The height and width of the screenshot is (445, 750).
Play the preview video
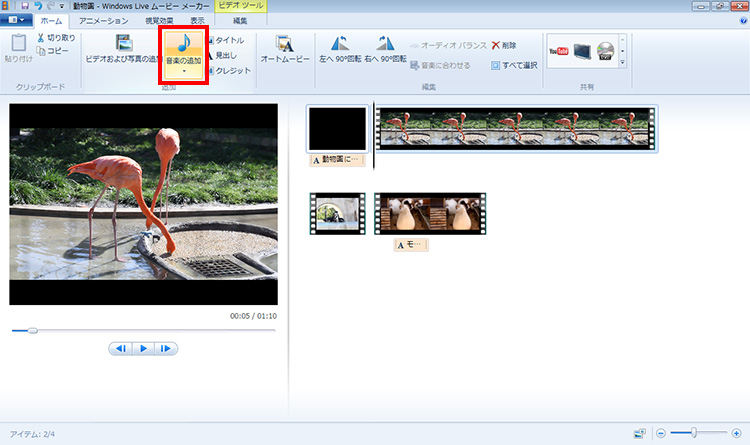click(143, 349)
